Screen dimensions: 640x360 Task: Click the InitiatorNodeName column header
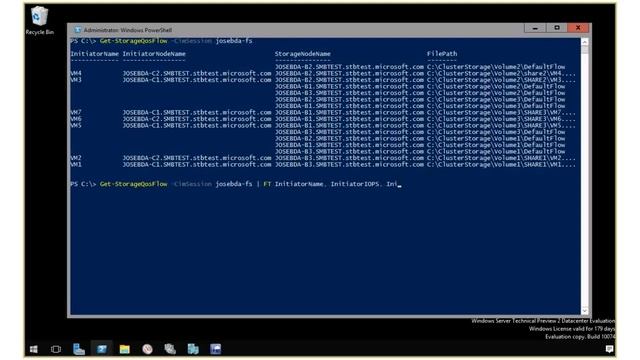(x=154, y=53)
